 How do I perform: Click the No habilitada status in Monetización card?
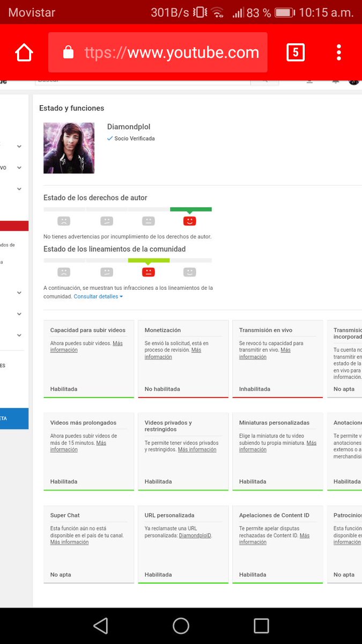point(162,389)
